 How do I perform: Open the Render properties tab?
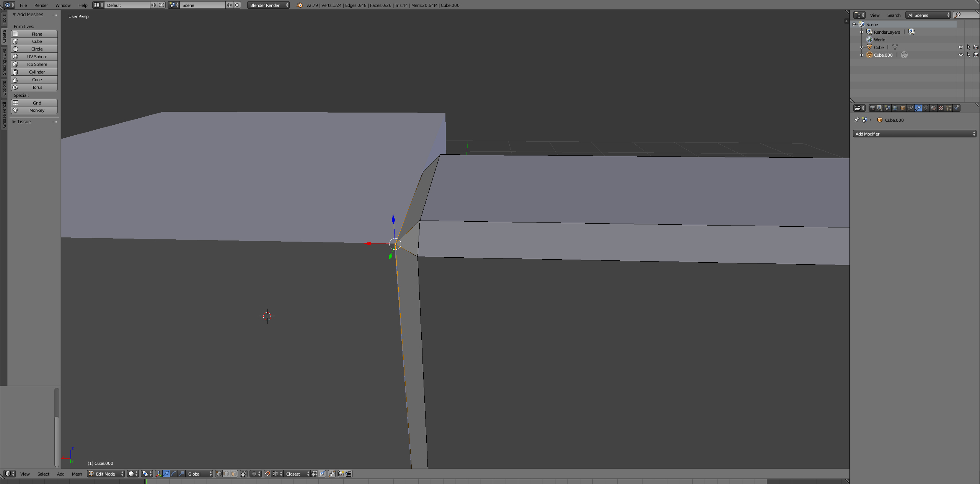tap(872, 108)
